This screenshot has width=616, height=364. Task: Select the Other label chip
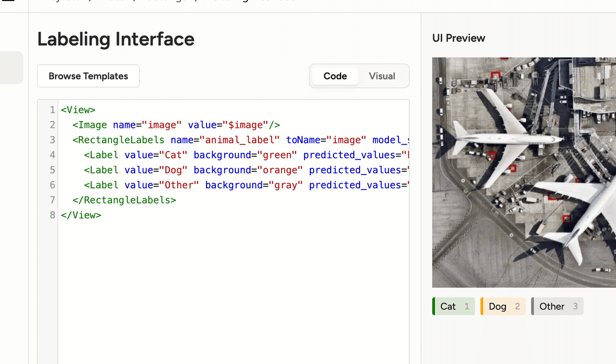click(557, 306)
